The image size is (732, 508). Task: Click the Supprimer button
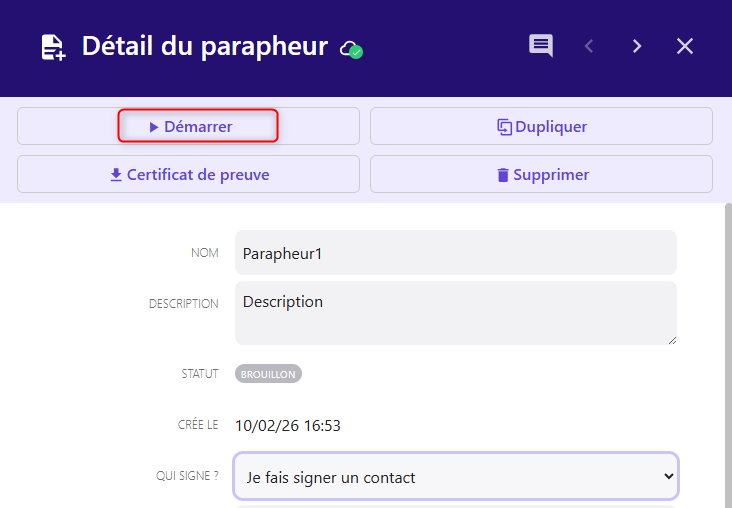(x=541, y=175)
